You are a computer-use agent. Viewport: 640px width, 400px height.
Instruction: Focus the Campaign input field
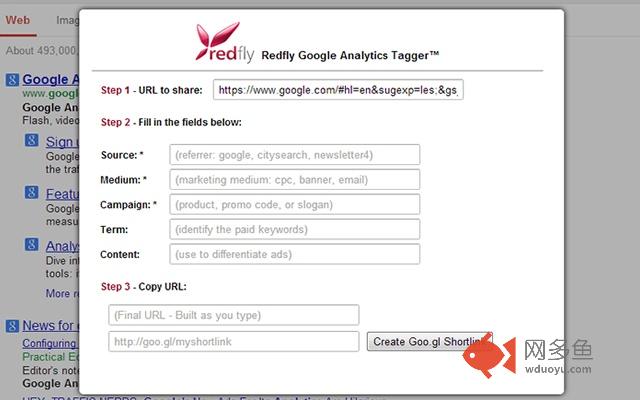click(x=295, y=204)
